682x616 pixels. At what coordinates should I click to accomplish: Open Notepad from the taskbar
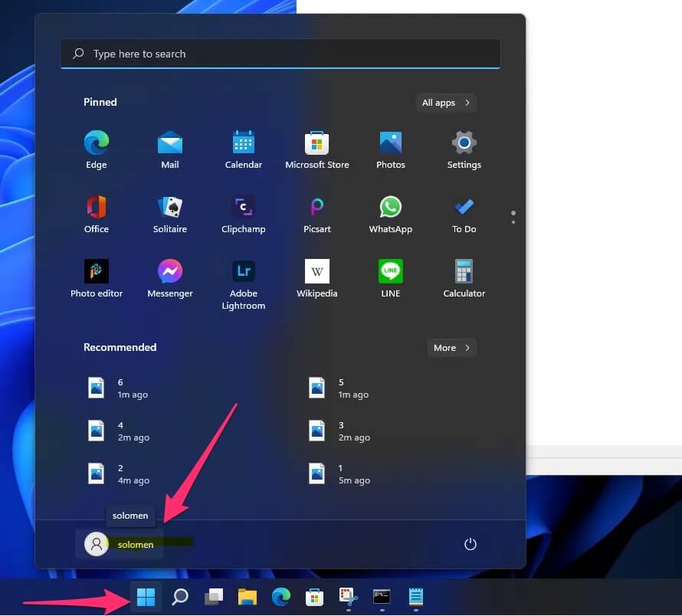pyautogui.click(x=416, y=597)
